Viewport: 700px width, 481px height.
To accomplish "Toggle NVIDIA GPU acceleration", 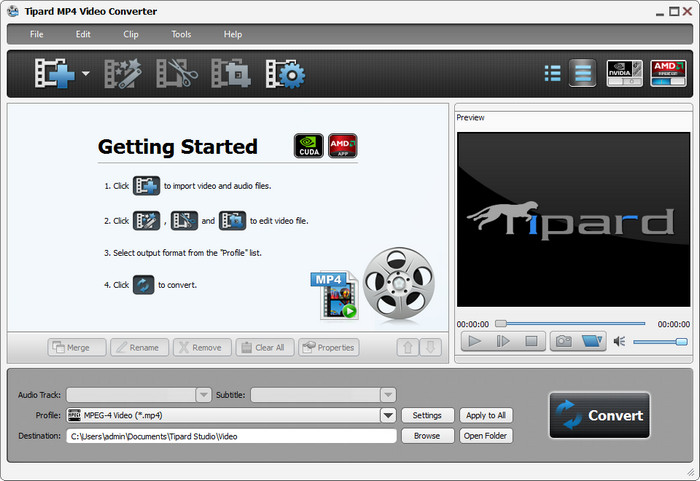I will (x=624, y=73).
